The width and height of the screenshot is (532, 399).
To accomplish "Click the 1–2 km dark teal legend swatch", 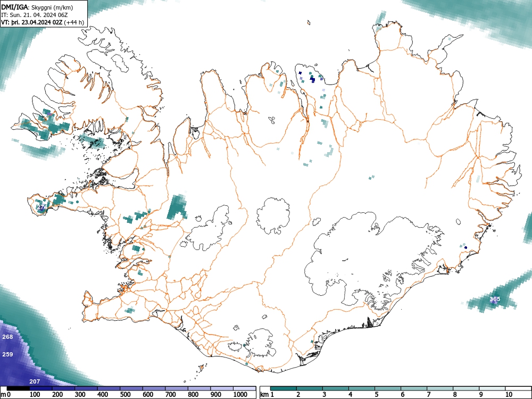I will (284, 388).
